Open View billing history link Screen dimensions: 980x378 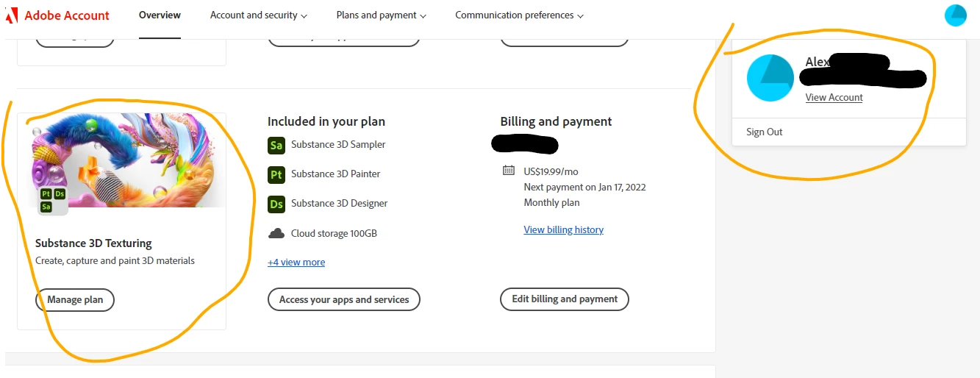click(564, 229)
